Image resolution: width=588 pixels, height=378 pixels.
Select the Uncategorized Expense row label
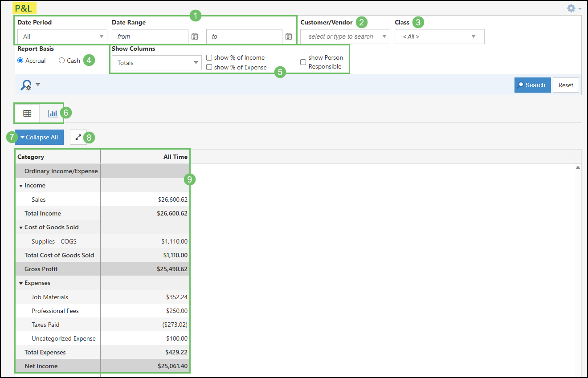(x=64, y=338)
